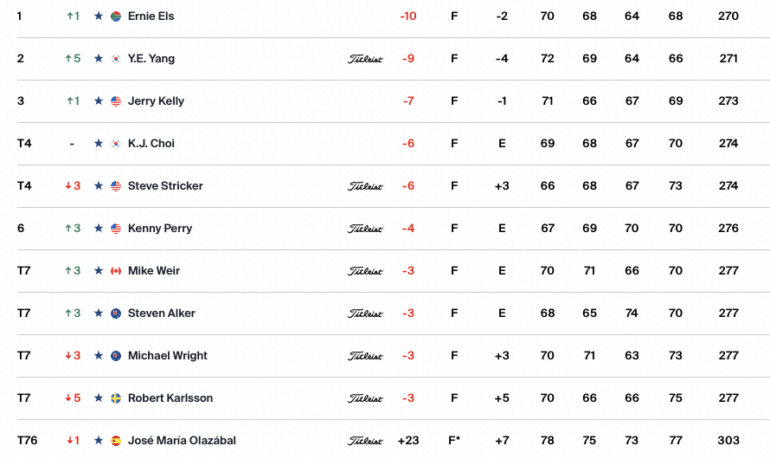Expand K.J. Choi scorecard row
The image size is (770, 459).
click(393, 143)
